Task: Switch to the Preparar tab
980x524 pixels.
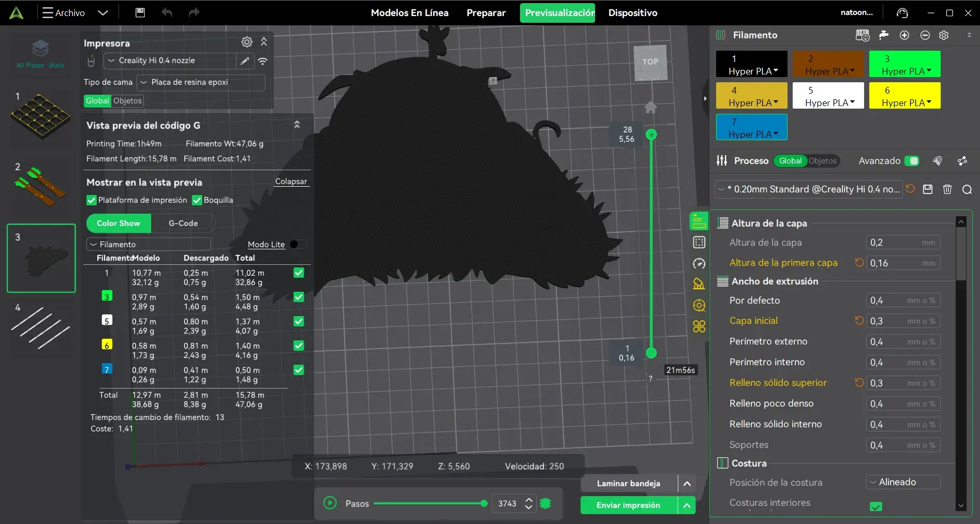Action: click(486, 13)
